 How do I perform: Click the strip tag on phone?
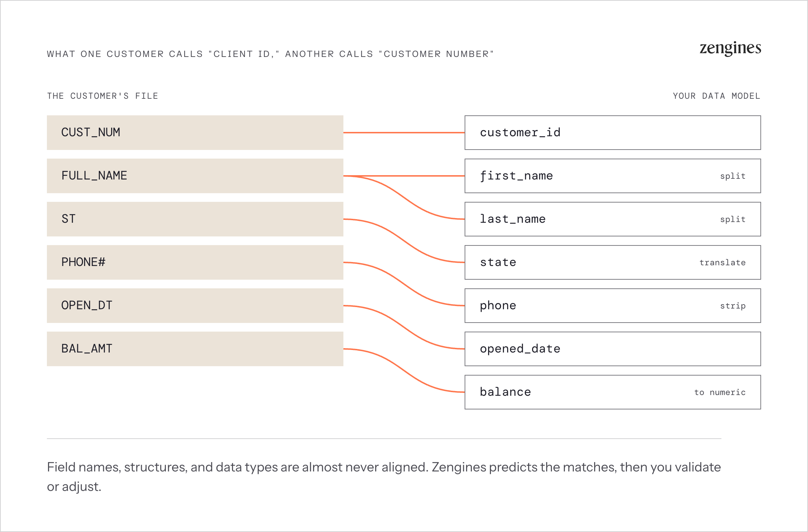(x=733, y=306)
